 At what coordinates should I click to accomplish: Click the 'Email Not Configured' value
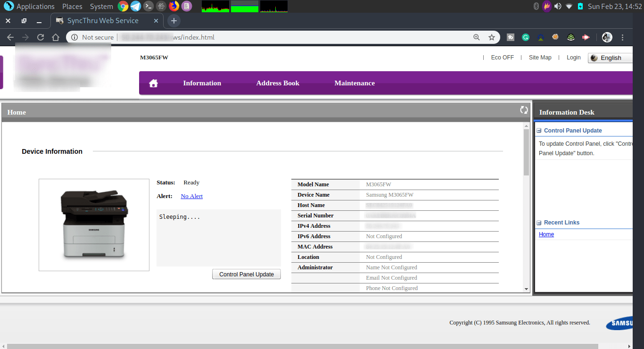tap(391, 278)
